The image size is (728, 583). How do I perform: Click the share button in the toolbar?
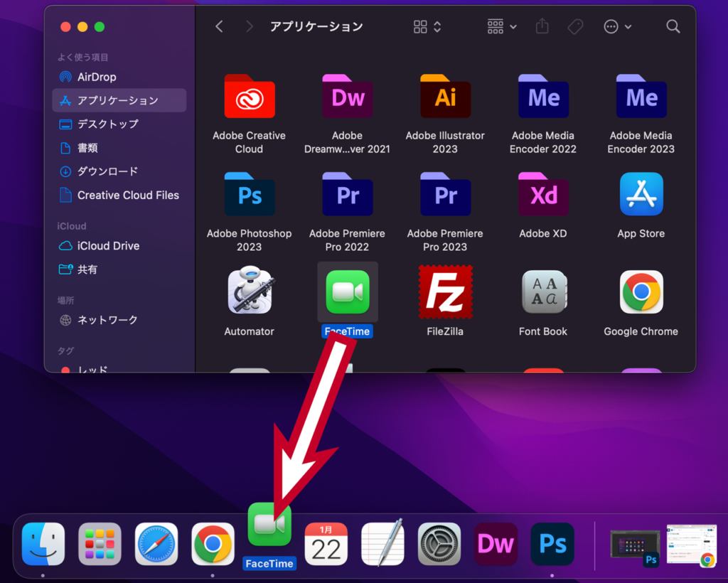click(542, 26)
